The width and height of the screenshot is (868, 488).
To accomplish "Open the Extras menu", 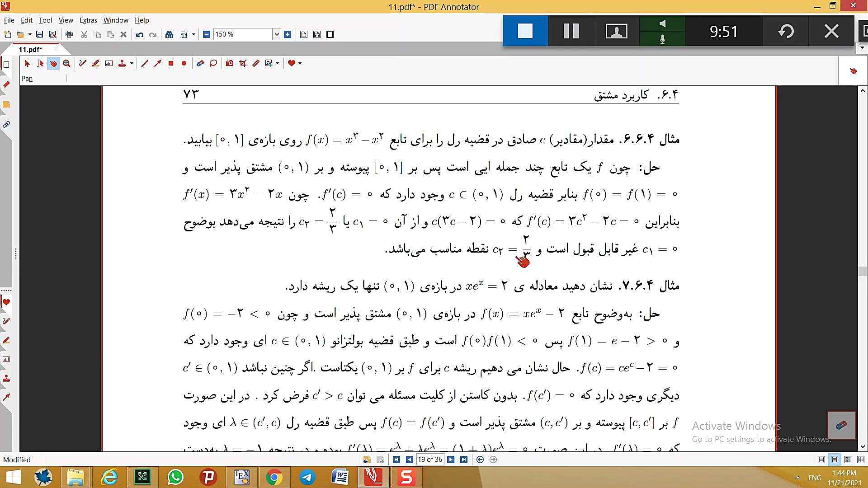I will (x=88, y=20).
